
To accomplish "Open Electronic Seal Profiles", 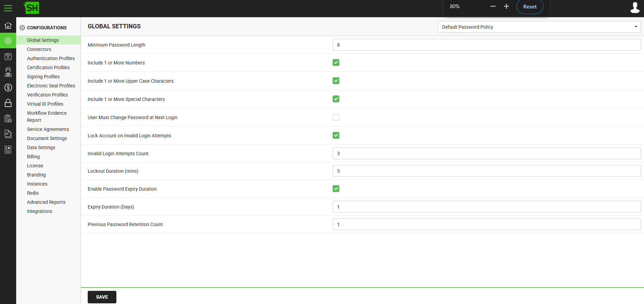I will click(51, 86).
